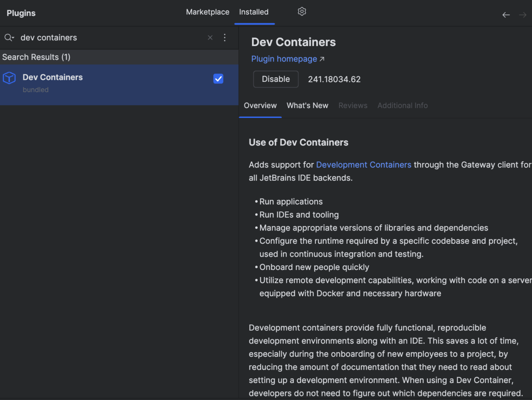The width and height of the screenshot is (532, 400).
Task: Click the forward navigation arrow
Action: pyautogui.click(x=522, y=15)
